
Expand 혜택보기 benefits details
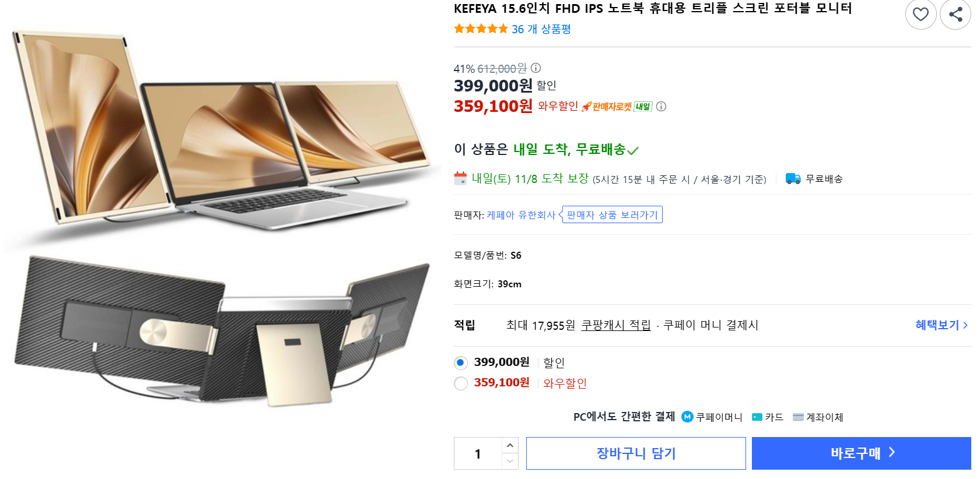coord(941,325)
